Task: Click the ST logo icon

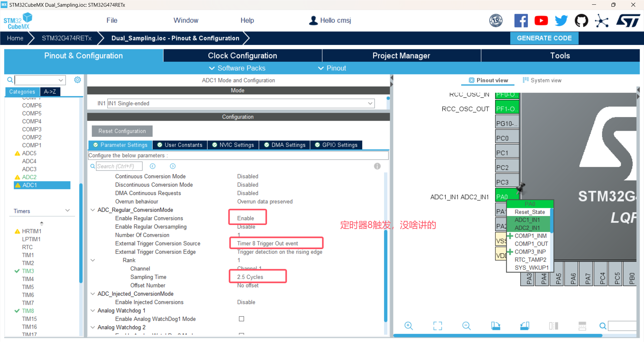Action: pos(628,21)
